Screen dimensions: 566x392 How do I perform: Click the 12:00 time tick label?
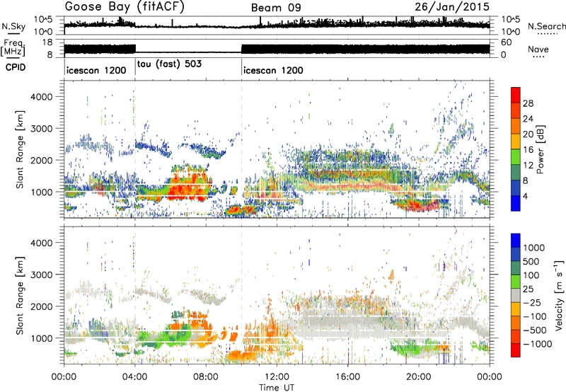coord(277,377)
